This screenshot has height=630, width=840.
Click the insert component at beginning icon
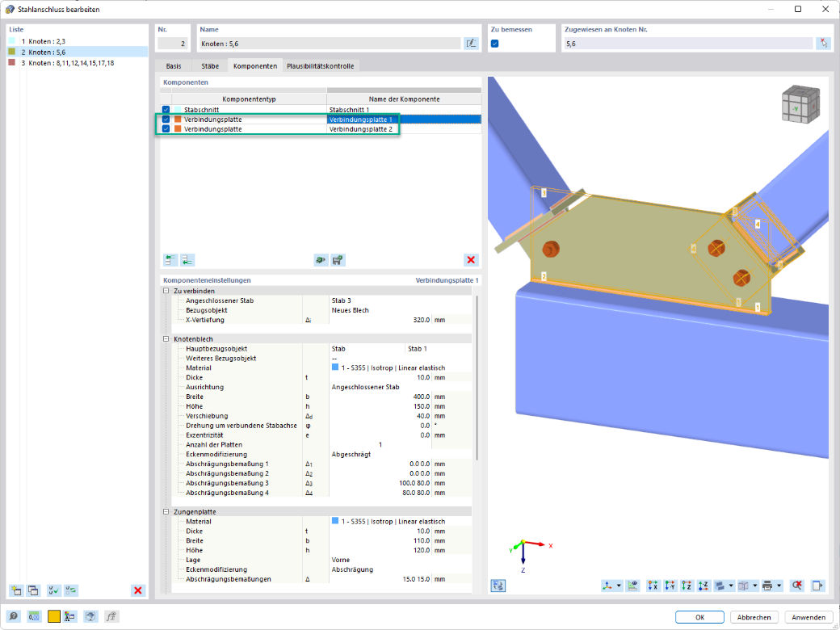pyautogui.click(x=170, y=260)
